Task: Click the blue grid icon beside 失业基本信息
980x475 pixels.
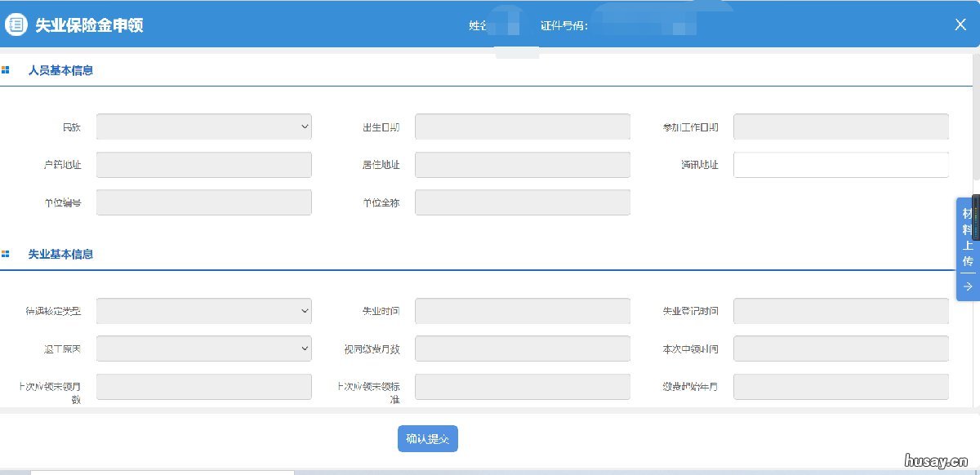Action: (x=7, y=254)
